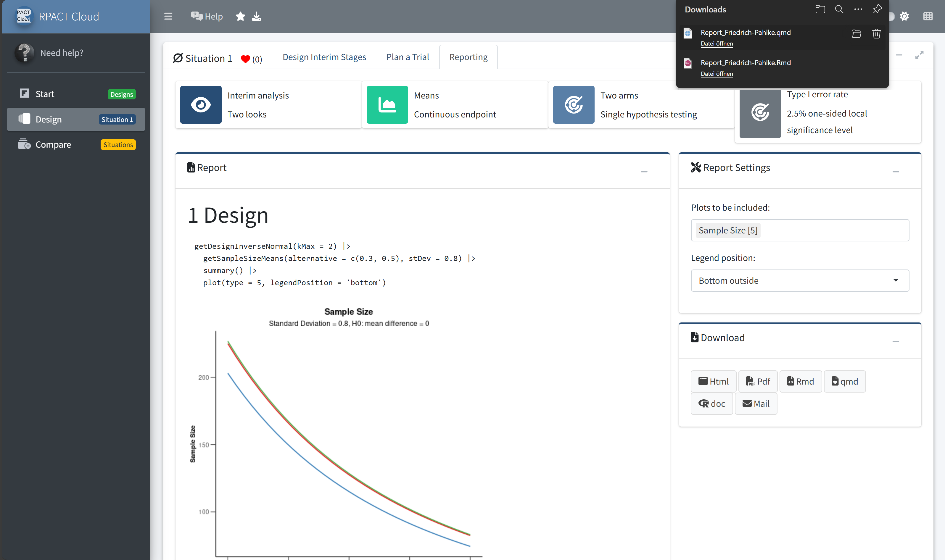The image size is (945, 560).
Task: Pin the Downloads panel
Action: coord(877,9)
